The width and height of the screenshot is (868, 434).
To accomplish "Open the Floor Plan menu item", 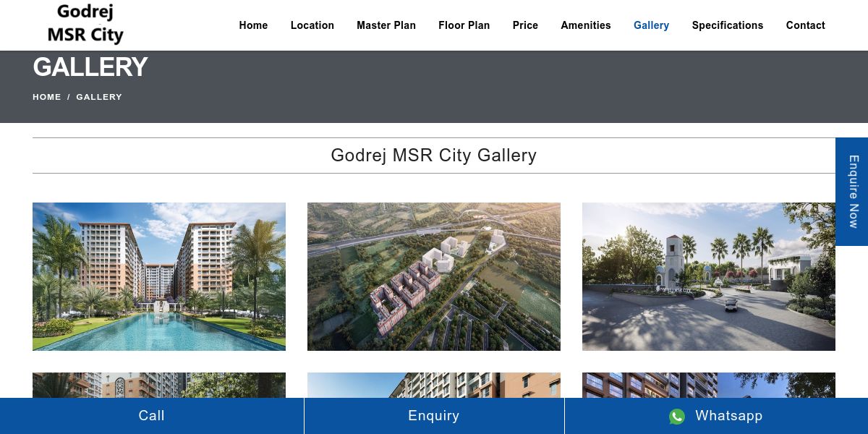I will click(x=464, y=25).
